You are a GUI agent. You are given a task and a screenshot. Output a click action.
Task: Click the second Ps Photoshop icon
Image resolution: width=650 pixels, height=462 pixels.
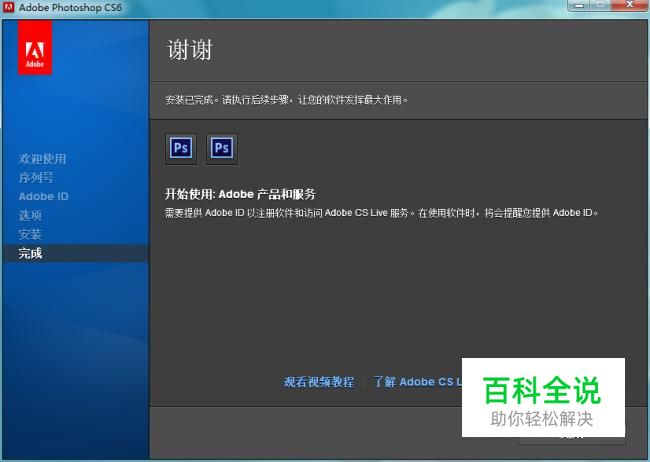point(222,148)
